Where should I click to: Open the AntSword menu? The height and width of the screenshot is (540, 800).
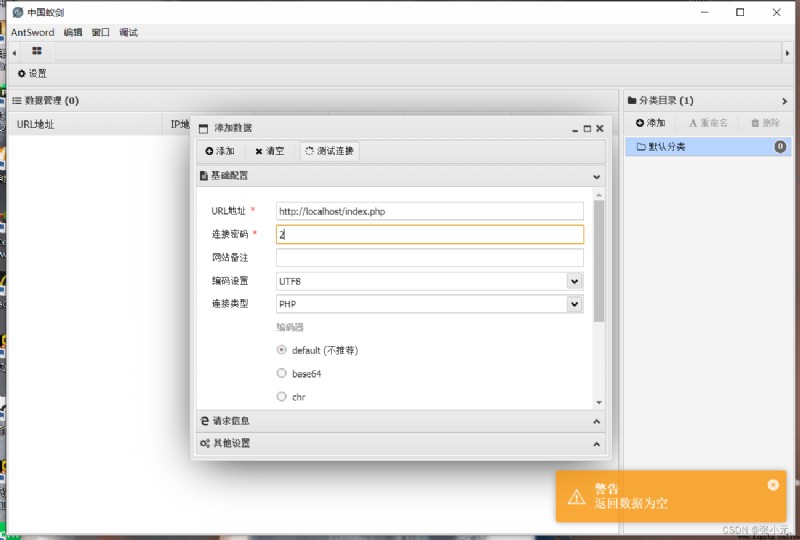click(x=33, y=33)
